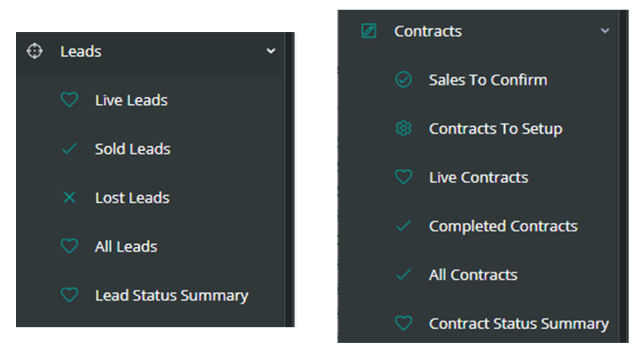The width and height of the screenshot is (644, 355).
Task: Click the Contracts pencil-square icon
Action: (368, 31)
